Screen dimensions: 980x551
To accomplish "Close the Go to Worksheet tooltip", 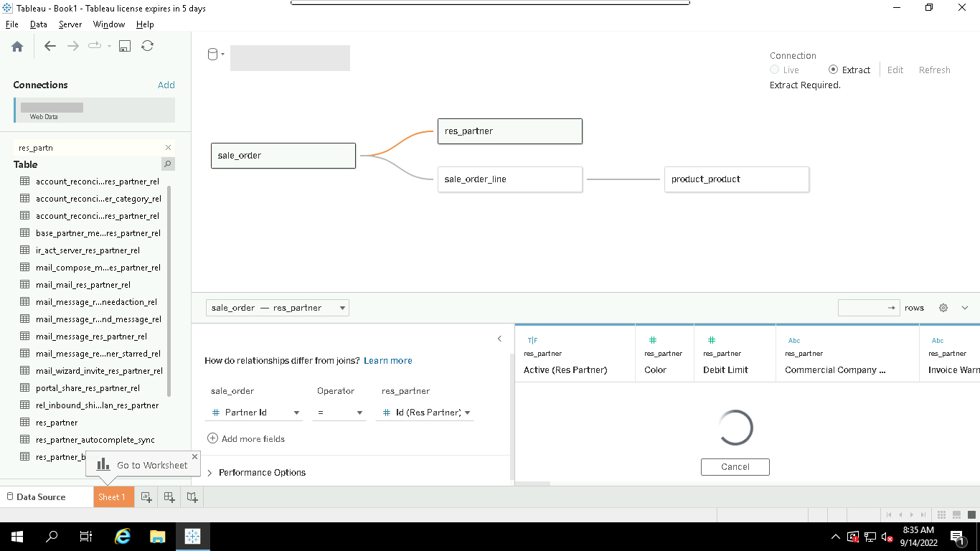I will pyautogui.click(x=194, y=456).
